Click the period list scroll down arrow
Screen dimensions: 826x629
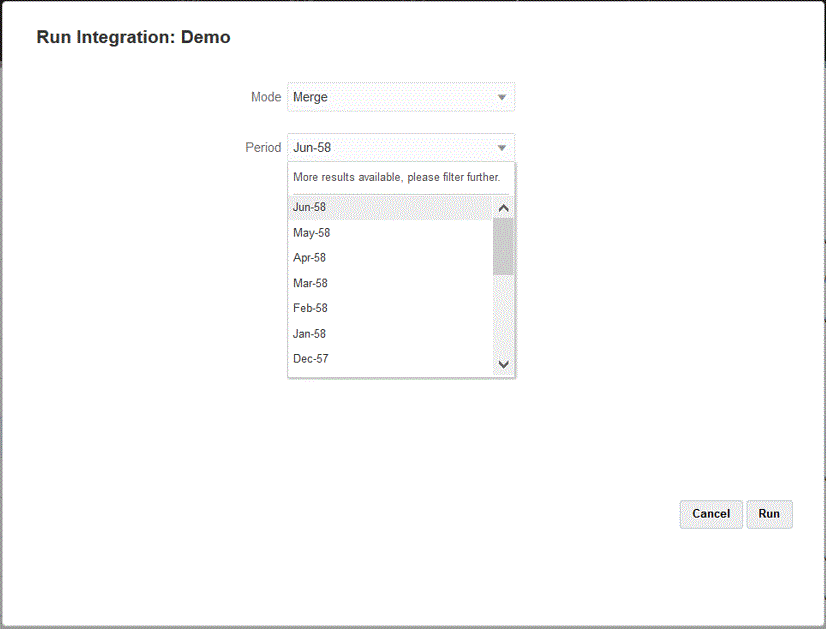pyautogui.click(x=503, y=365)
